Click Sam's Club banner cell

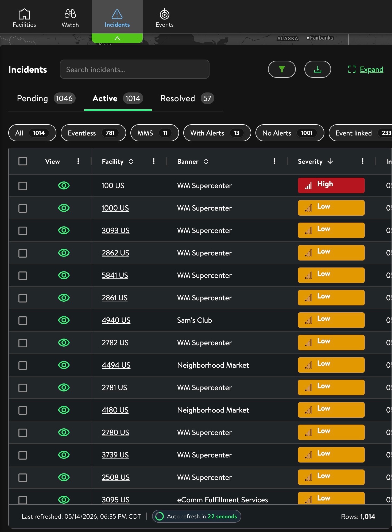(x=195, y=320)
